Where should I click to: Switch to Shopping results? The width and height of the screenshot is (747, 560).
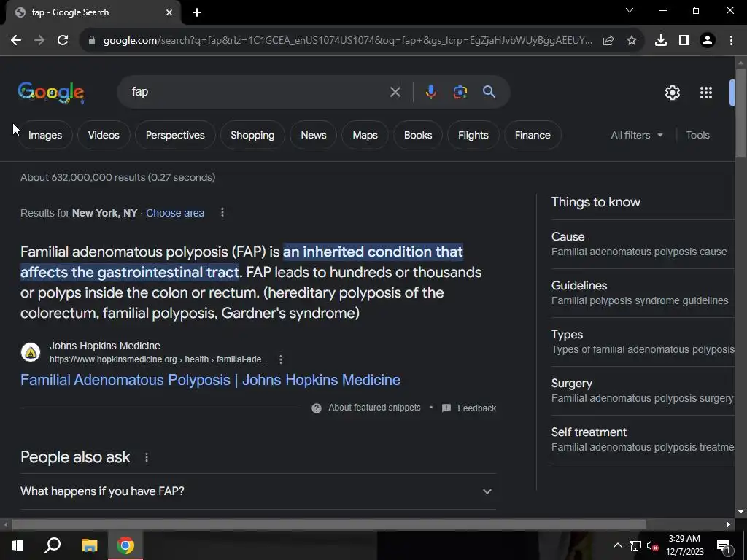coord(252,135)
